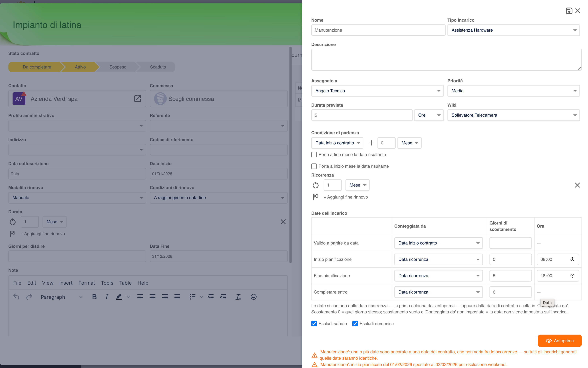Align text left in Note editor

click(x=140, y=297)
